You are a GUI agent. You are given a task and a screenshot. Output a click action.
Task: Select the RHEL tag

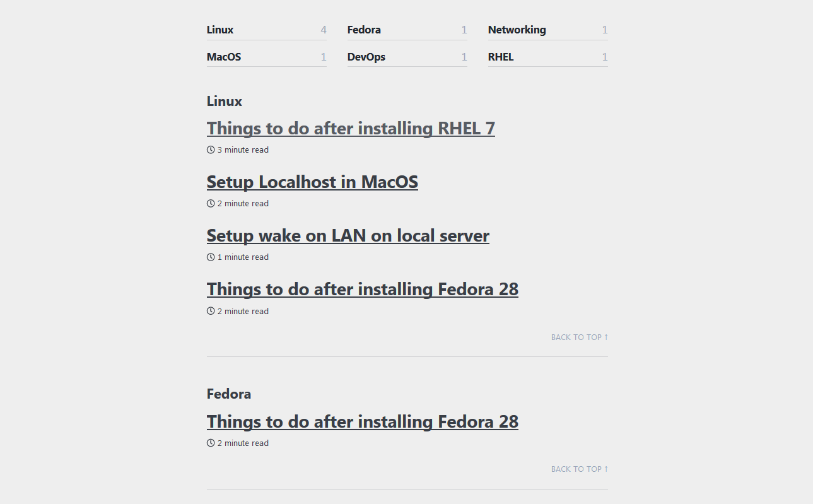[x=501, y=57]
